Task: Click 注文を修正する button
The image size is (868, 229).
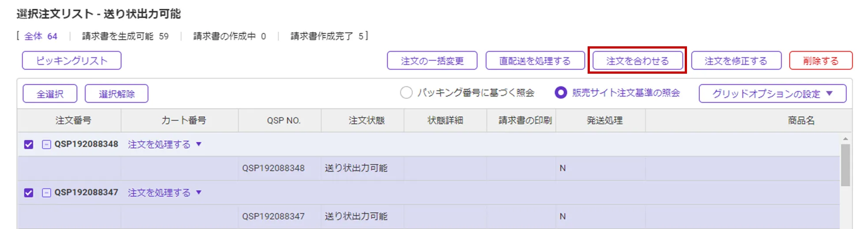Action: click(x=736, y=61)
